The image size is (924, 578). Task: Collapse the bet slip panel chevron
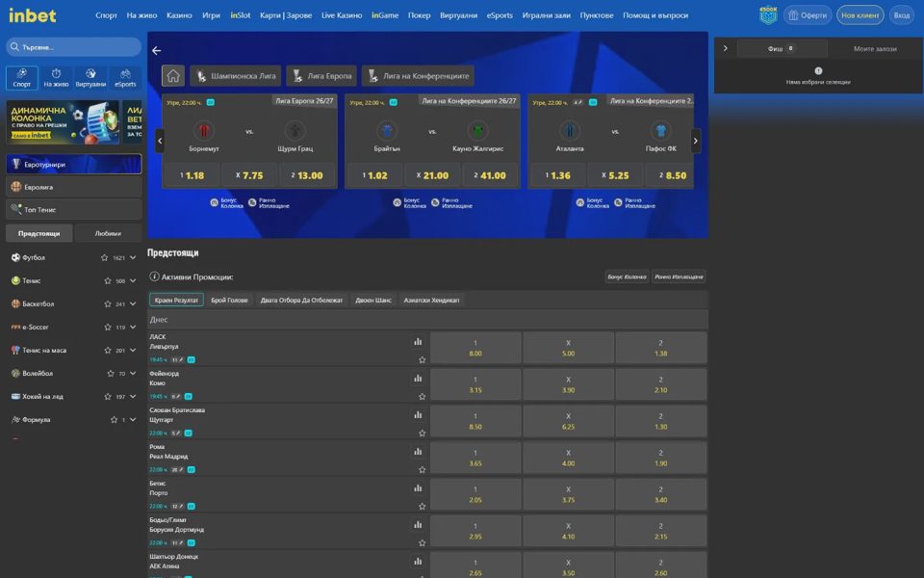pos(726,48)
